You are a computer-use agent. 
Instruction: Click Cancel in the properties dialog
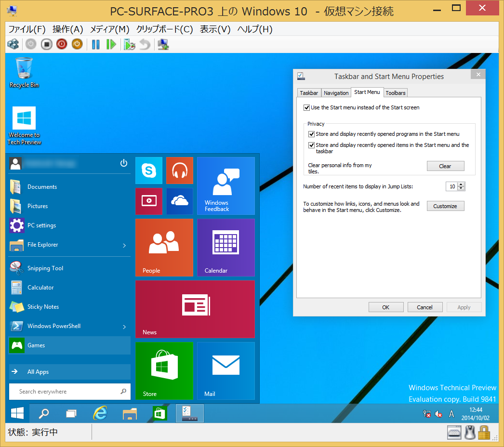(424, 307)
